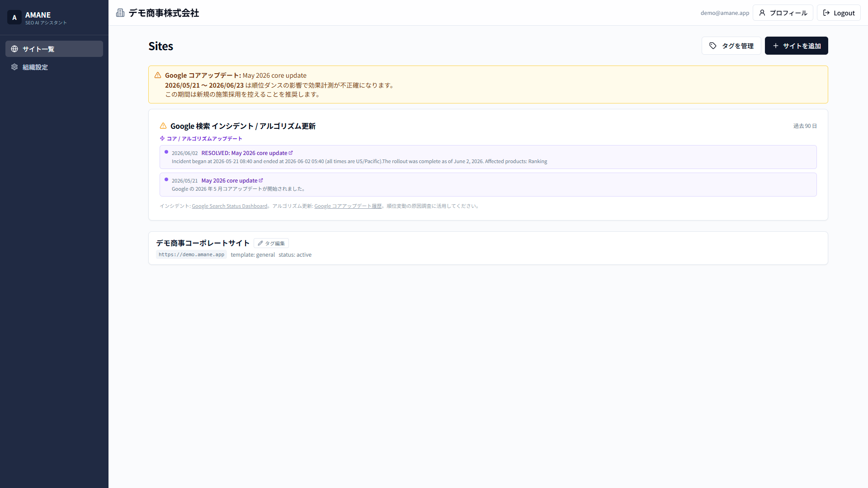This screenshot has width=868, height=488.
Task: Click the user icon in プロフィール
Action: tap(762, 13)
